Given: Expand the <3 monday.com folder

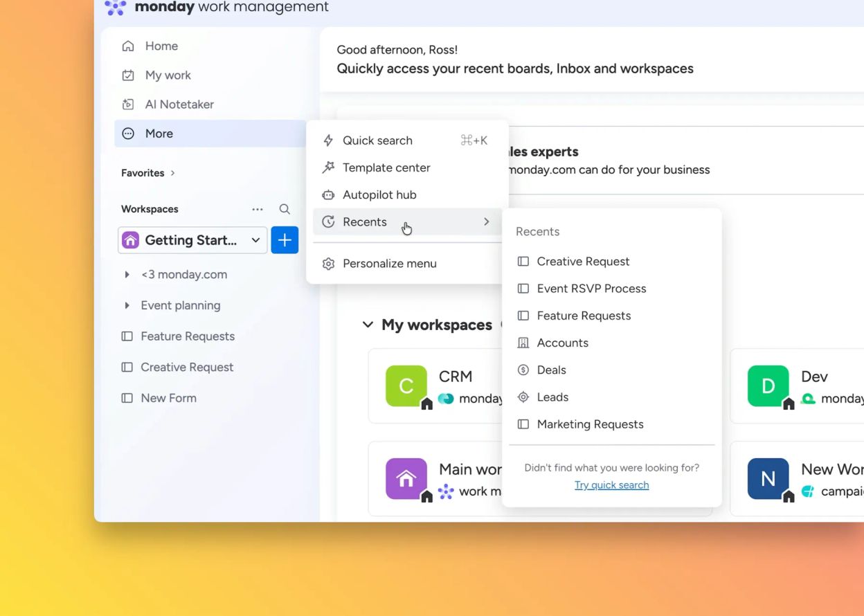Looking at the screenshot, I should [127, 275].
